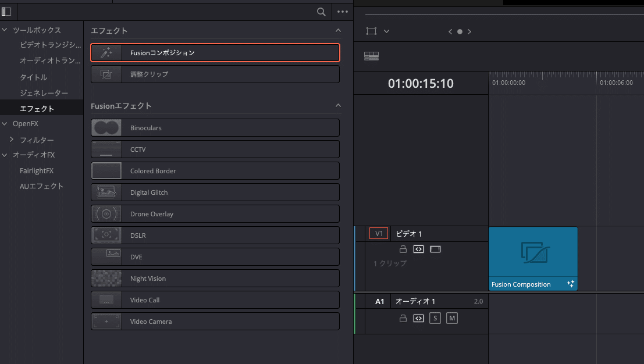Image resolution: width=644 pixels, height=364 pixels.
Task: Click timeline ruler at 01:00:06:00
Action: [616, 83]
